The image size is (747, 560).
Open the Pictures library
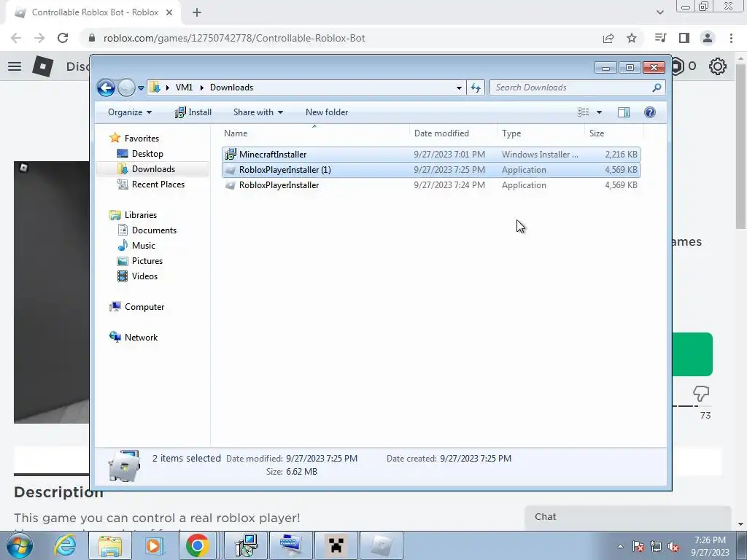tap(147, 261)
